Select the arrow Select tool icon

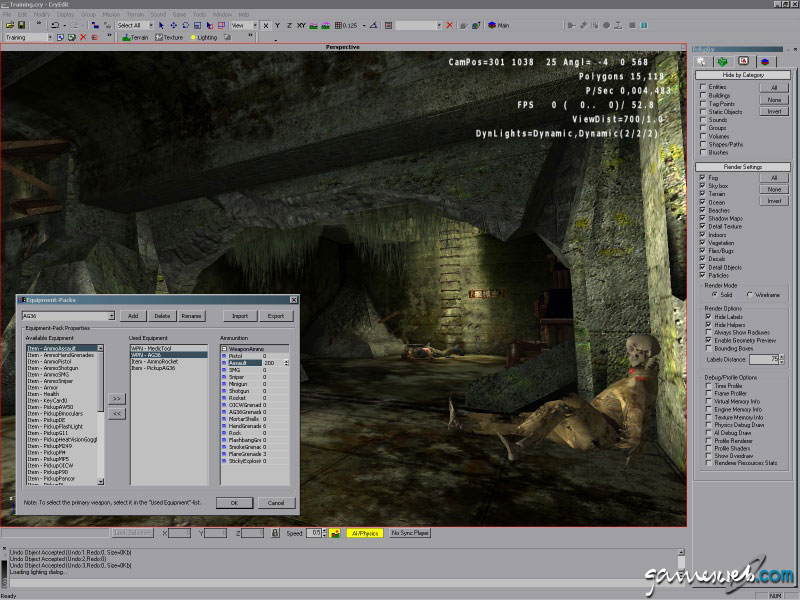tap(161, 25)
